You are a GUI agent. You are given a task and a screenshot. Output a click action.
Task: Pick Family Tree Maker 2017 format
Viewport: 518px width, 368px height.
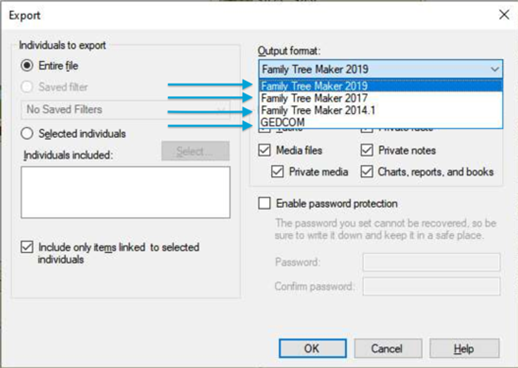pos(380,98)
